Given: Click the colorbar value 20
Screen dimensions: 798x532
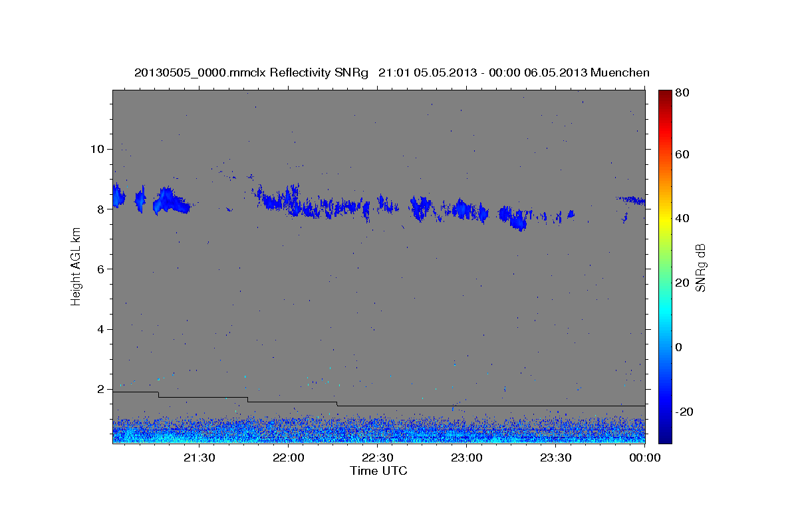Looking at the screenshot, I should (x=682, y=283).
